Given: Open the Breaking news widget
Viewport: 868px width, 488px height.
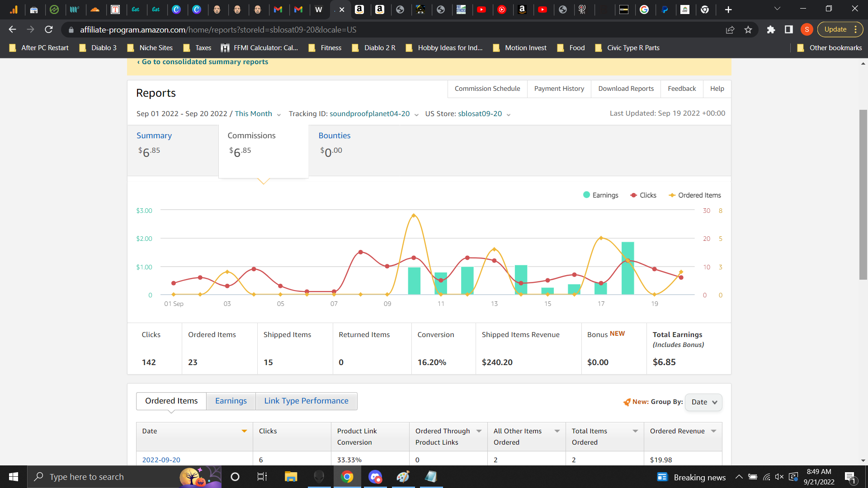Looking at the screenshot, I should (x=691, y=477).
